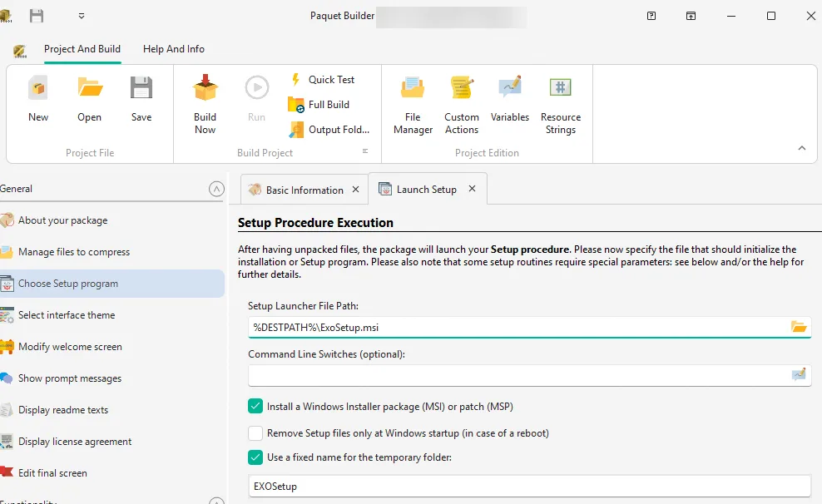Open the quick access toolbar dropdown
The image size is (822, 504).
[x=82, y=16]
